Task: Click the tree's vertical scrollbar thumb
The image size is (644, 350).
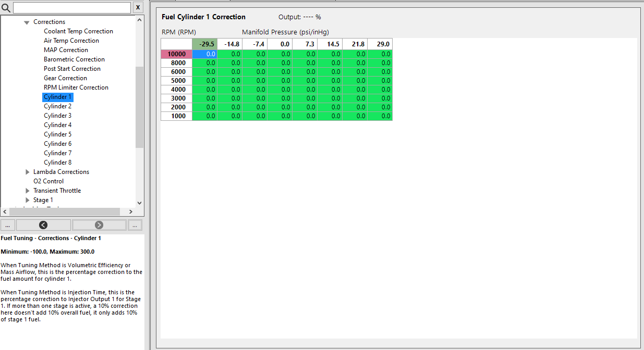Action: tap(139, 107)
